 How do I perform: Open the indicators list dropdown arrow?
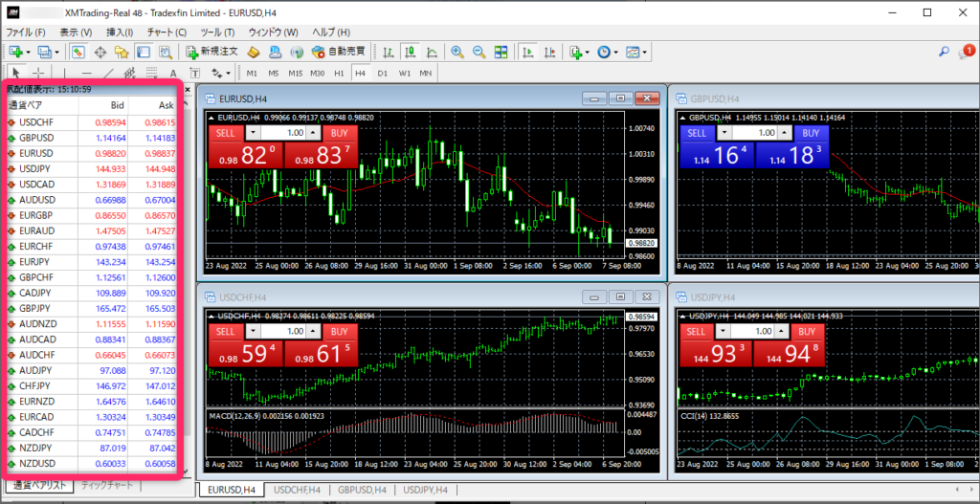(x=588, y=52)
